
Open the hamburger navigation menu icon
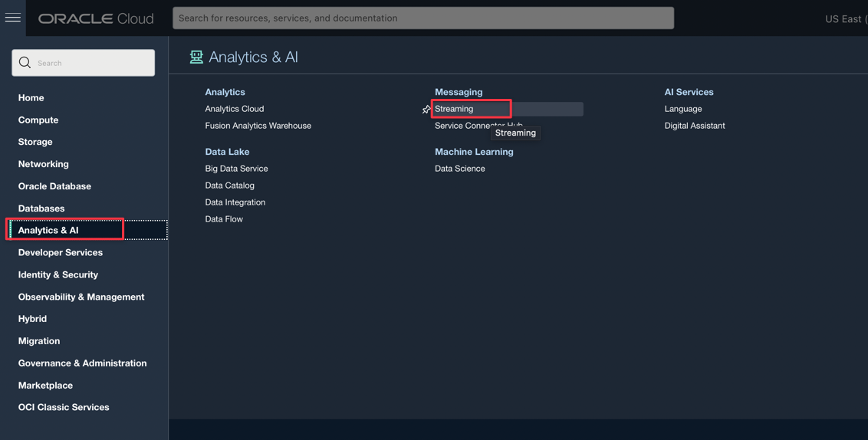click(x=13, y=18)
